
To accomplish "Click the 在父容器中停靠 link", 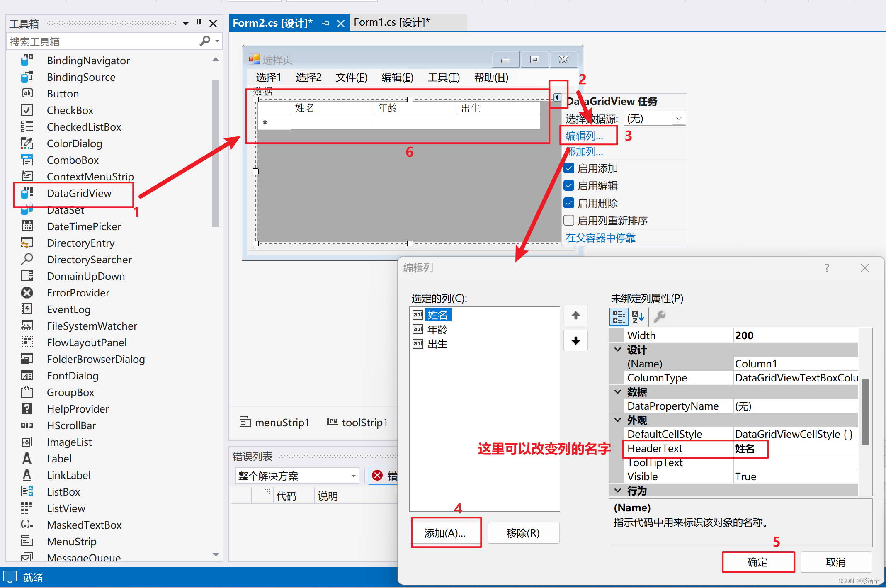I will [600, 238].
